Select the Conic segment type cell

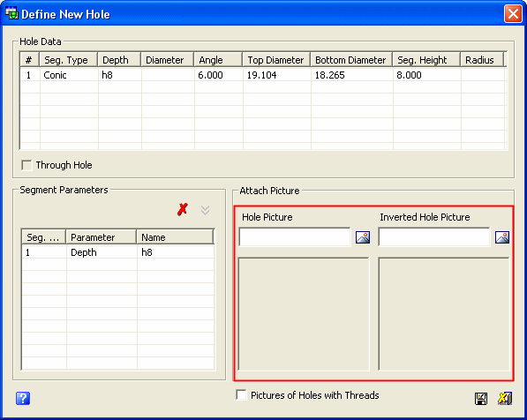tap(69, 75)
